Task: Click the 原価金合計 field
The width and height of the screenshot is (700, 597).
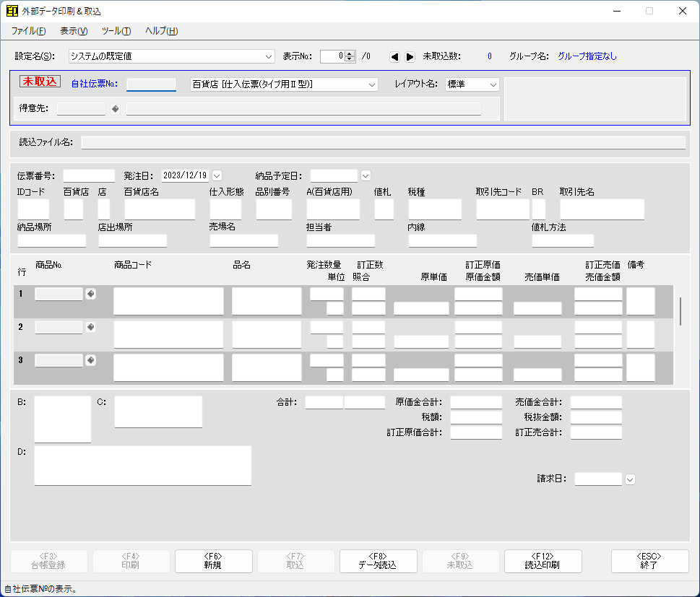Action: tap(476, 403)
